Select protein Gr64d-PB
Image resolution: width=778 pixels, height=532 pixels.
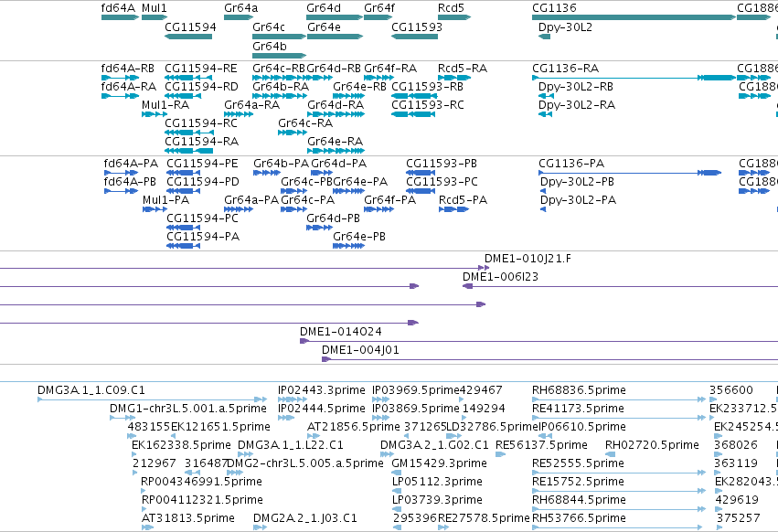click(x=334, y=218)
